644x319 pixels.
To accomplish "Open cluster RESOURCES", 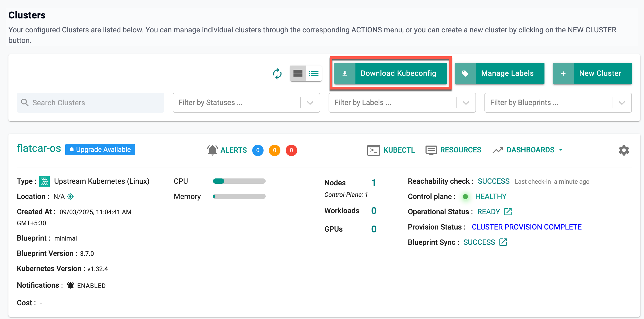I will (x=453, y=150).
